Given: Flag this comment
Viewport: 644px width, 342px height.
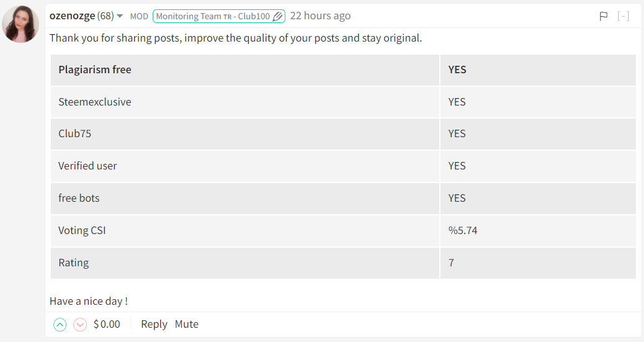Looking at the screenshot, I should pos(603,16).
